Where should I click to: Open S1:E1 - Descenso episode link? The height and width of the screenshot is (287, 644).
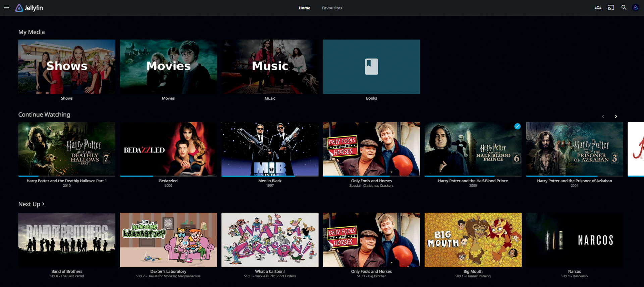[575, 276]
